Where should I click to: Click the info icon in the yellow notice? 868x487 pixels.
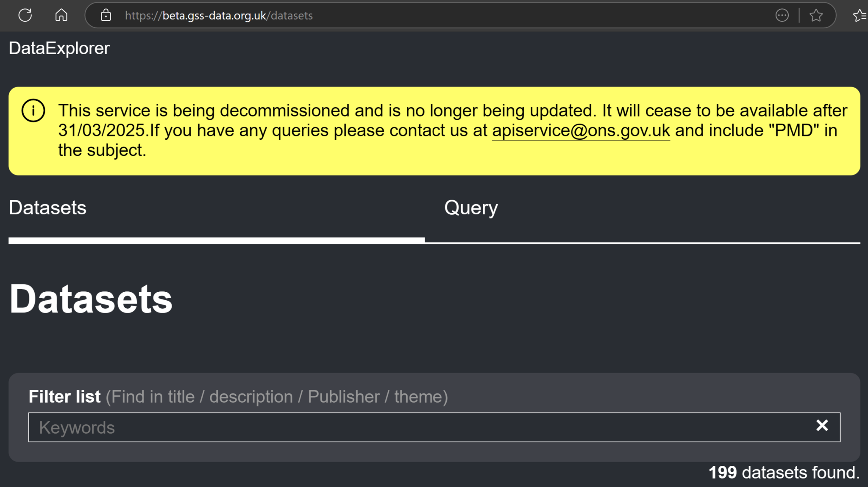coord(33,111)
